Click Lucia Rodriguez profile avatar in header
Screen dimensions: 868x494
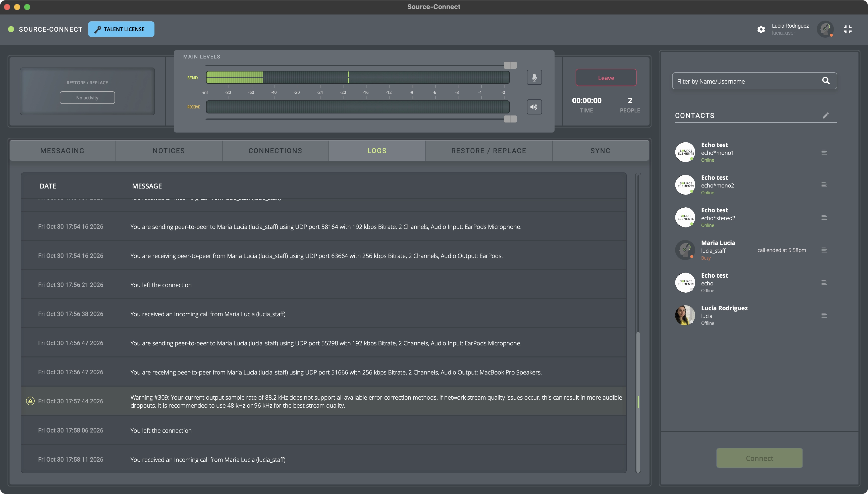825,29
